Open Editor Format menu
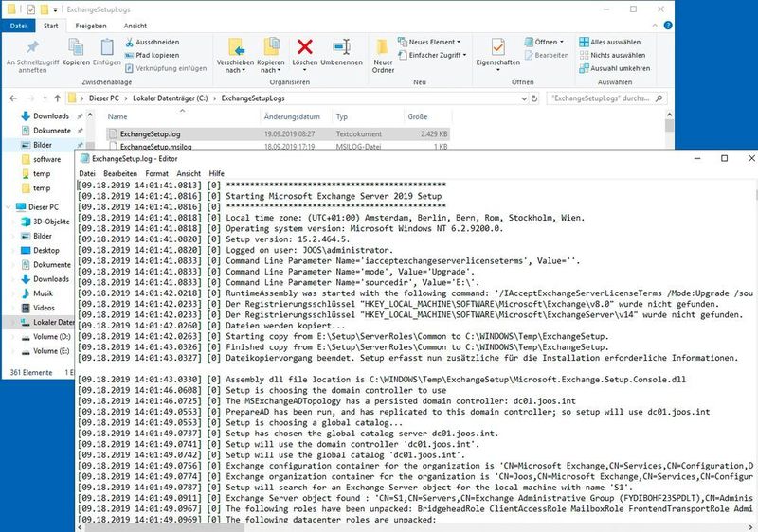 (156, 173)
